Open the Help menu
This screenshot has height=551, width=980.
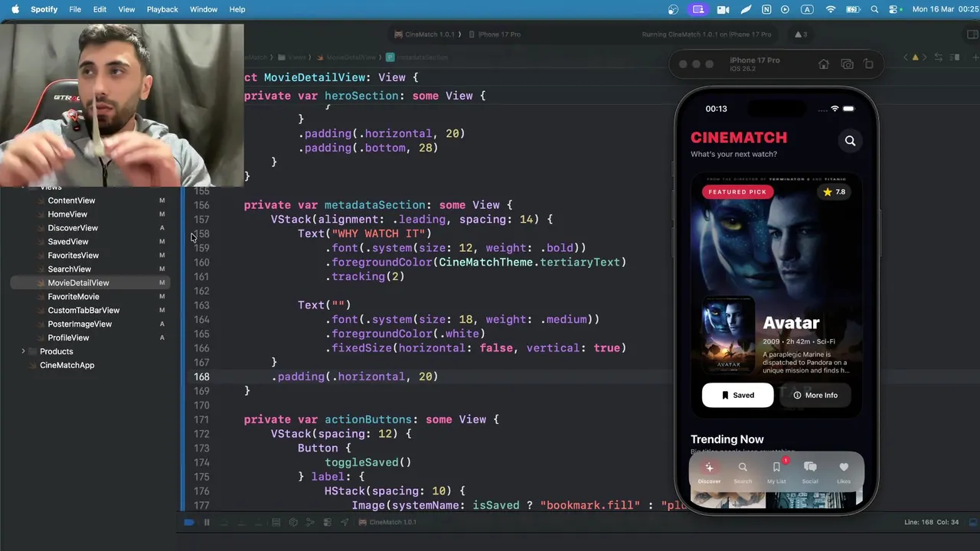pos(237,9)
